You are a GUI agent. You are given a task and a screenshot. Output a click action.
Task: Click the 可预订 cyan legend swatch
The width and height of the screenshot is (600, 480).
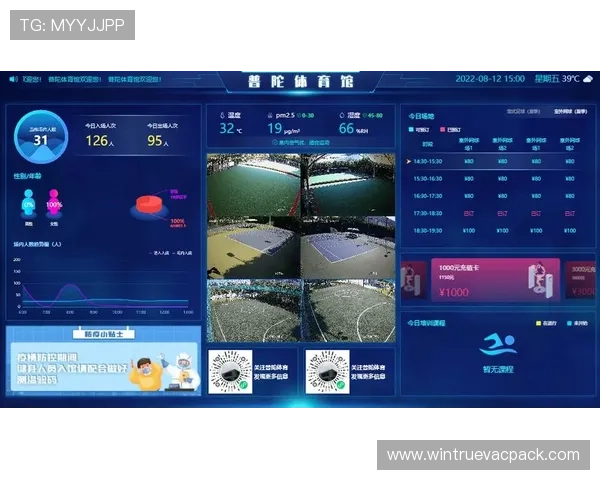coord(412,129)
